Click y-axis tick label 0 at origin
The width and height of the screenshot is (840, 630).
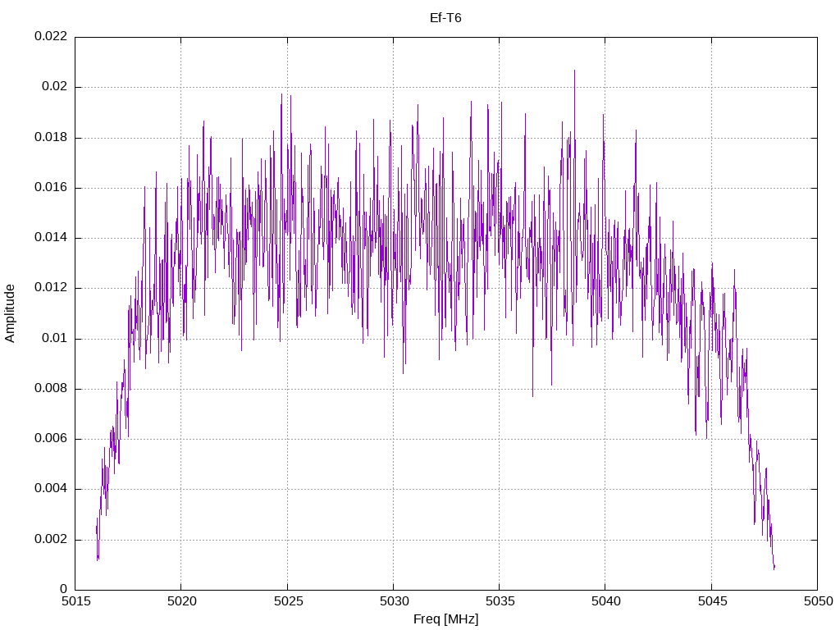[64, 589]
